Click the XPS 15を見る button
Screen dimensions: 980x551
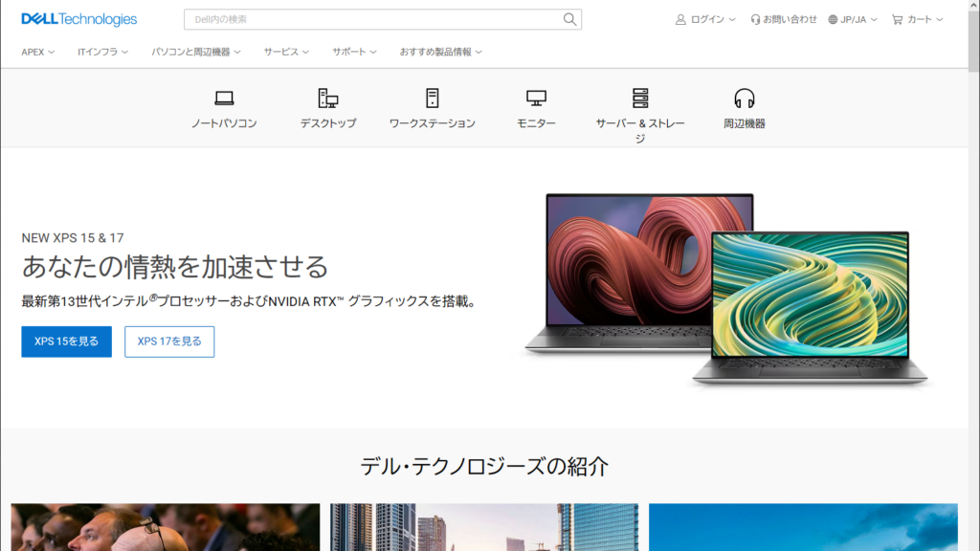click(x=66, y=342)
